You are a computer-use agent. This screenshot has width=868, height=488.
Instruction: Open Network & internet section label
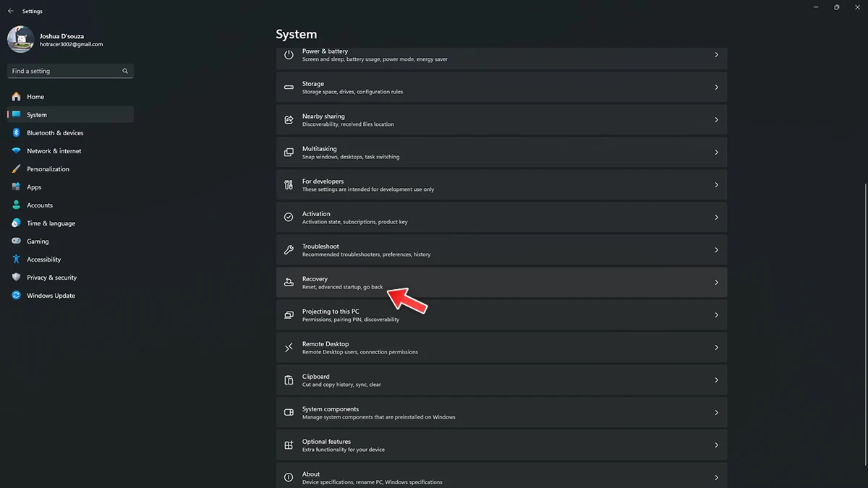click(54, 151)
